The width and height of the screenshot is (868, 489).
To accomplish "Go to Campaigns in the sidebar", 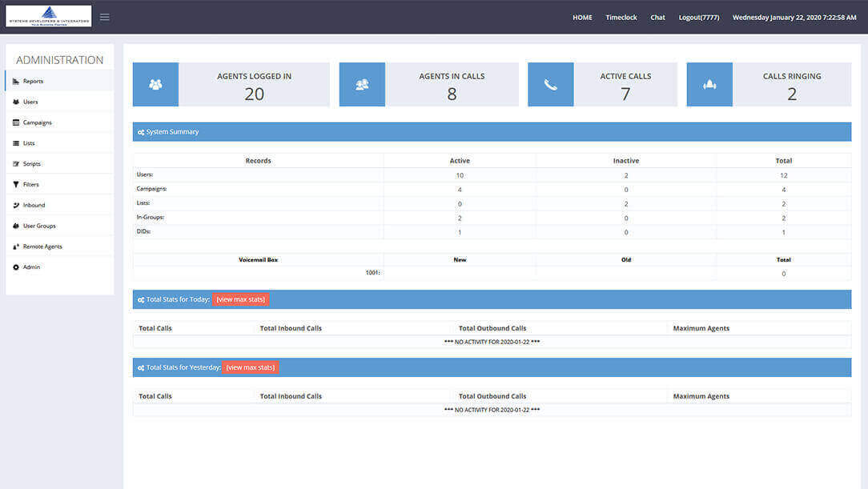I will point(37,122).
